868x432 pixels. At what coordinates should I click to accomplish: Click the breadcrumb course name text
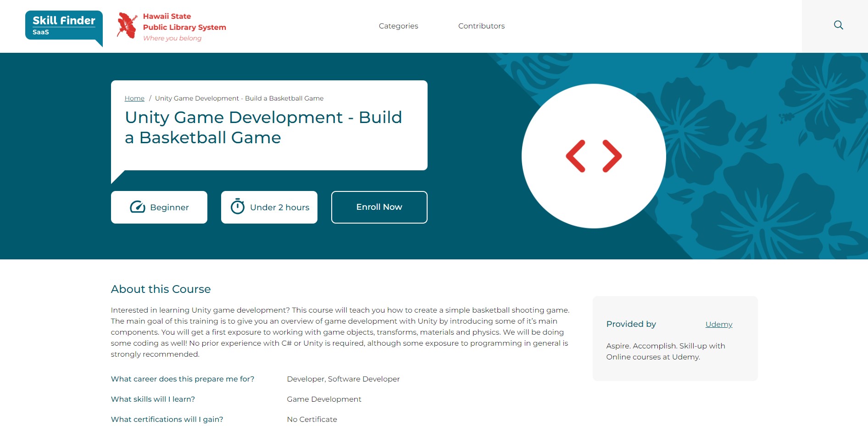point(239,98)
